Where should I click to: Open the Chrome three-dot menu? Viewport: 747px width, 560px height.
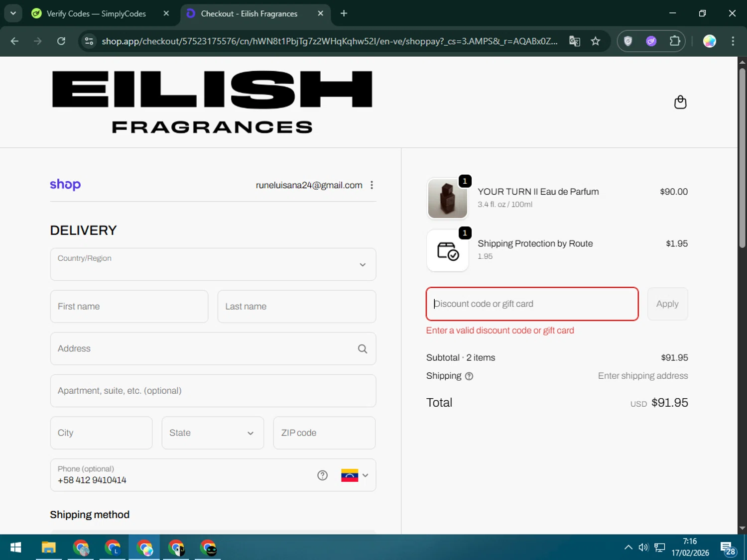click(x=733, y=41)
